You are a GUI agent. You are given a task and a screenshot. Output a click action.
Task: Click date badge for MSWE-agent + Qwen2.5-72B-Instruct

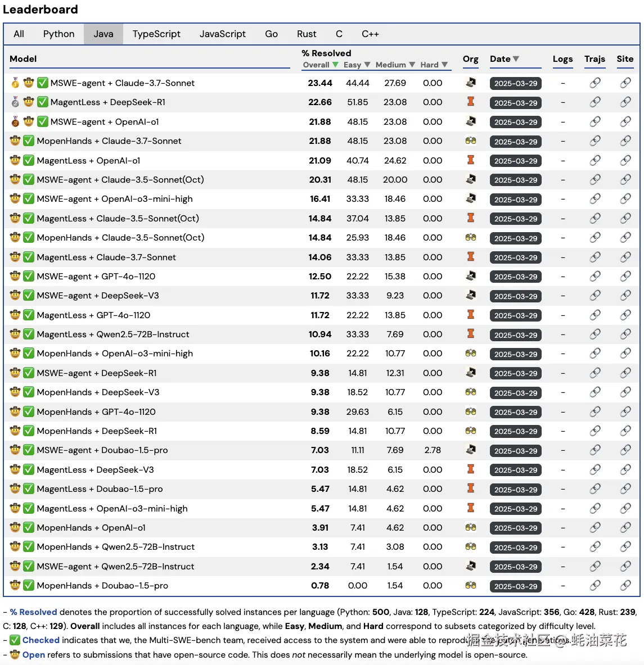(x=515, y=567)
